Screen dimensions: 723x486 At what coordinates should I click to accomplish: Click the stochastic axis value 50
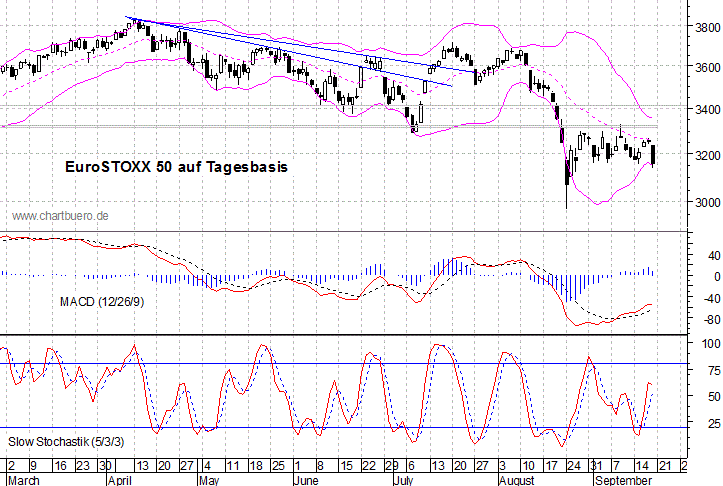714,397
